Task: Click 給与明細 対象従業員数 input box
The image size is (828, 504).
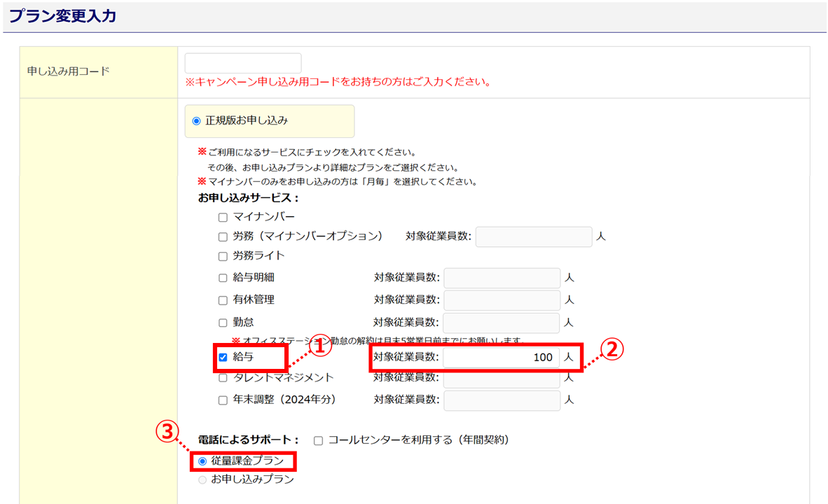Action: pos(502,278)
